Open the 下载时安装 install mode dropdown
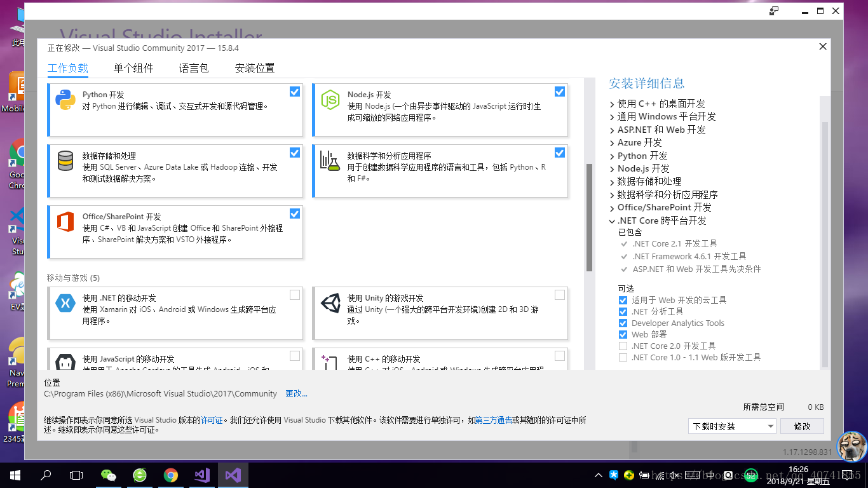868x488 pixels. pos(732,426)
